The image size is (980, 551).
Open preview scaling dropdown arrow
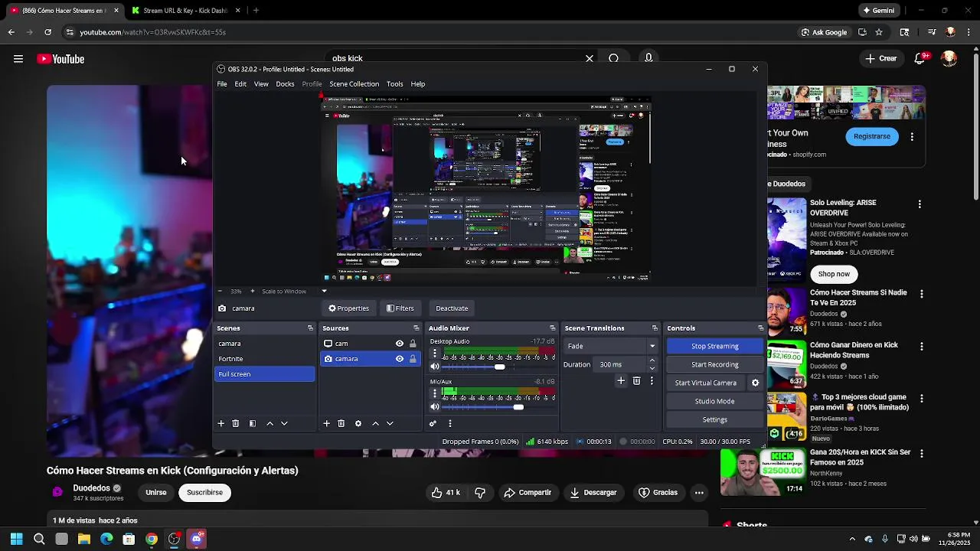click(324, 291)
